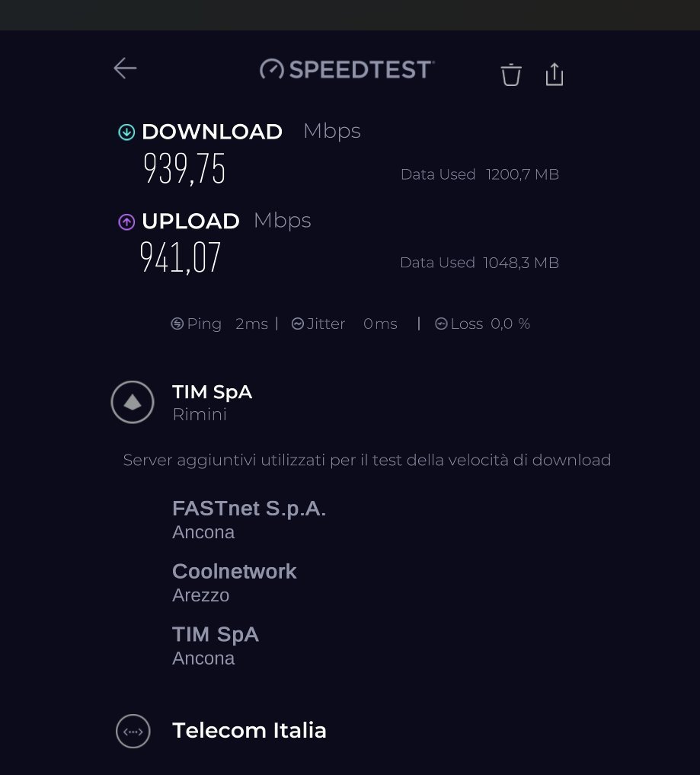The image size is (700, 775).
Task: Select the FASTnet S.p.A. Ancona server
Action: [249, 519]
